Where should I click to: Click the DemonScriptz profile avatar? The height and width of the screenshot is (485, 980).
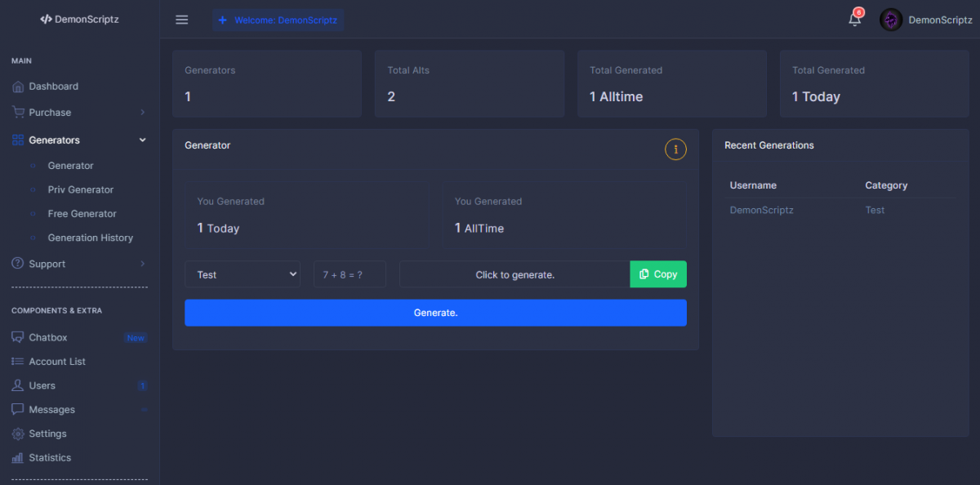point(890,20)
